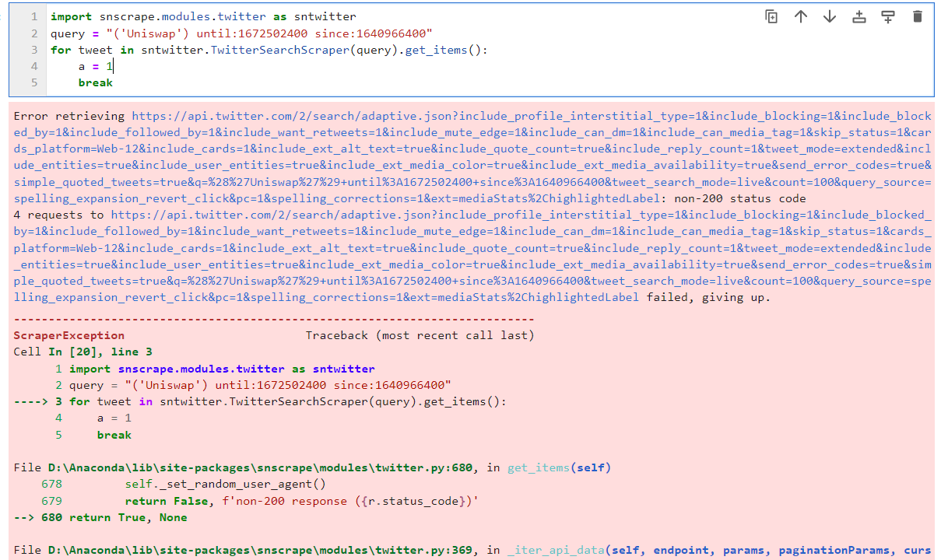Delete the code cell
This screenshot has height=560, width=941.
pyautogui.click(x=918, y=16)
